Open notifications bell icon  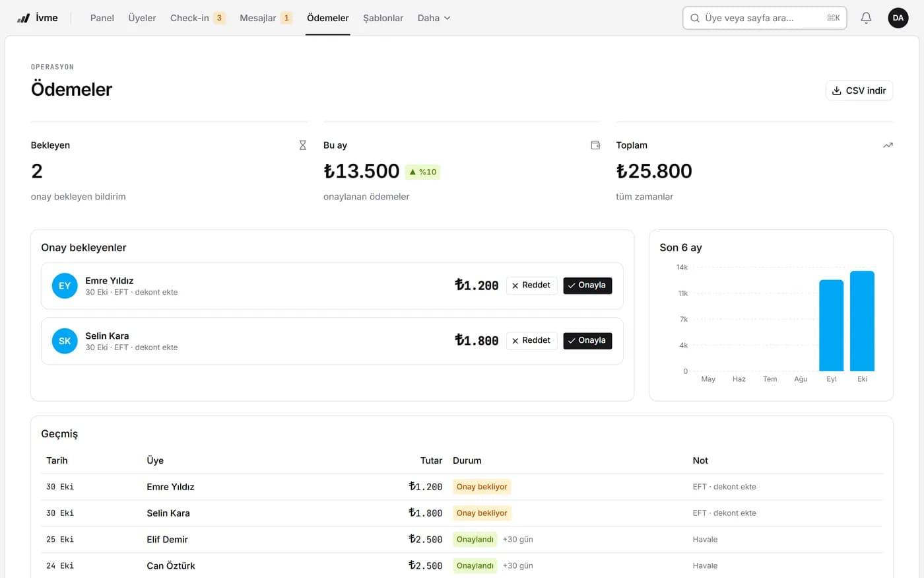(x=866, y=18)
